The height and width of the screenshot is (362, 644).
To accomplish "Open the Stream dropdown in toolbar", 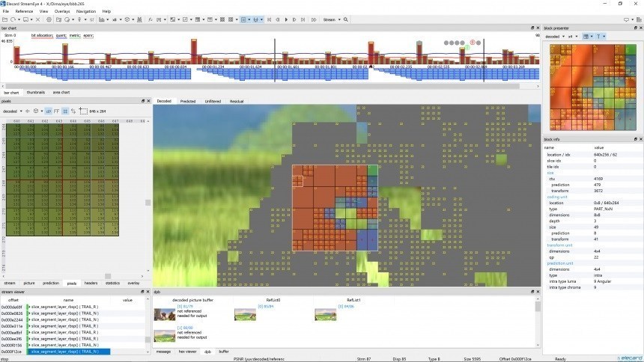I will pos(330,19).
